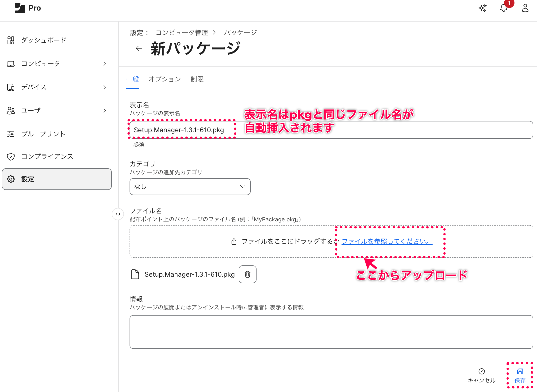Switch to the オプション tab

click(165, 79)
